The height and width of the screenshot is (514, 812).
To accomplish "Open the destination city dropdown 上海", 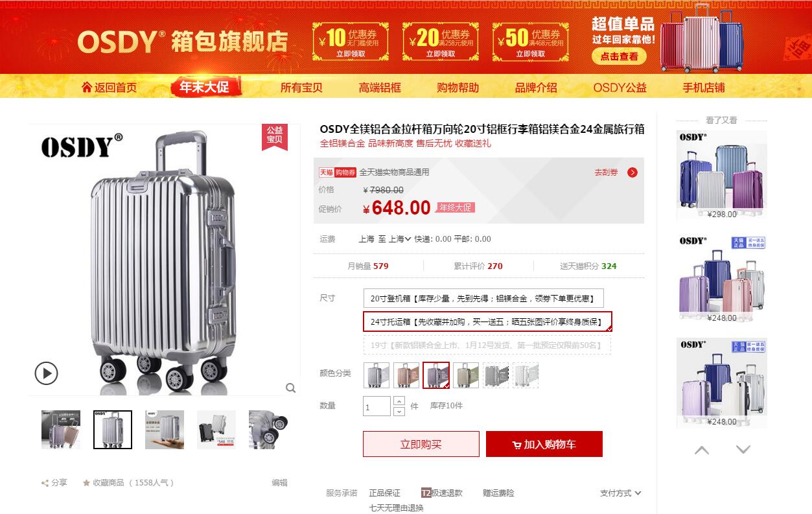I will [400, 239].
